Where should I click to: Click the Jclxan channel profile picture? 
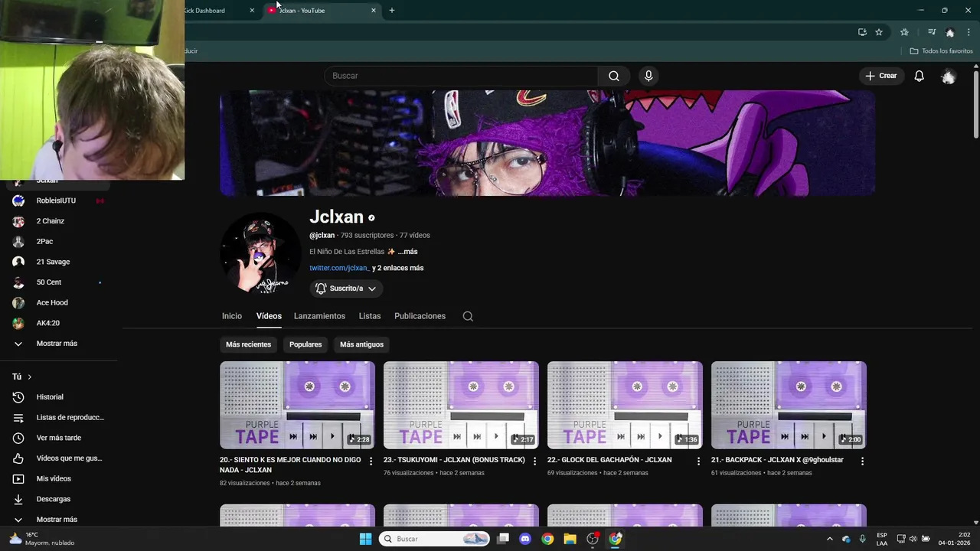click(260, 253)
